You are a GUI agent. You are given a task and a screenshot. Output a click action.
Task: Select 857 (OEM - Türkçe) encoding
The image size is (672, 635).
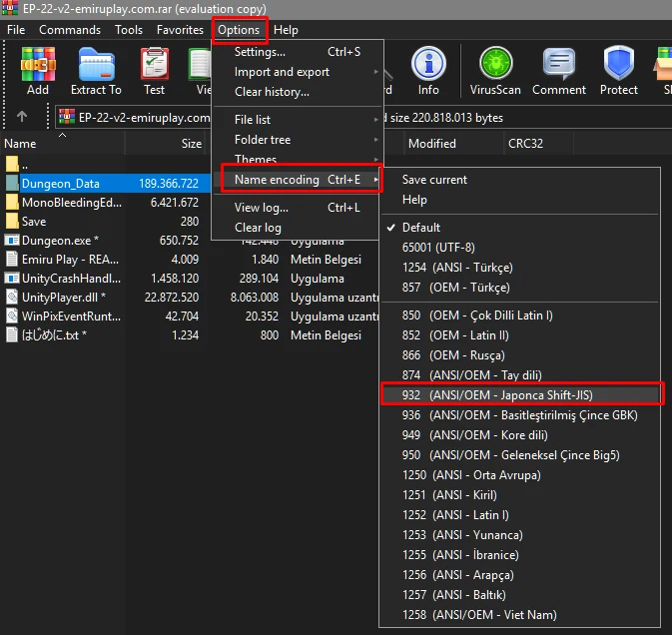(519, 288)
